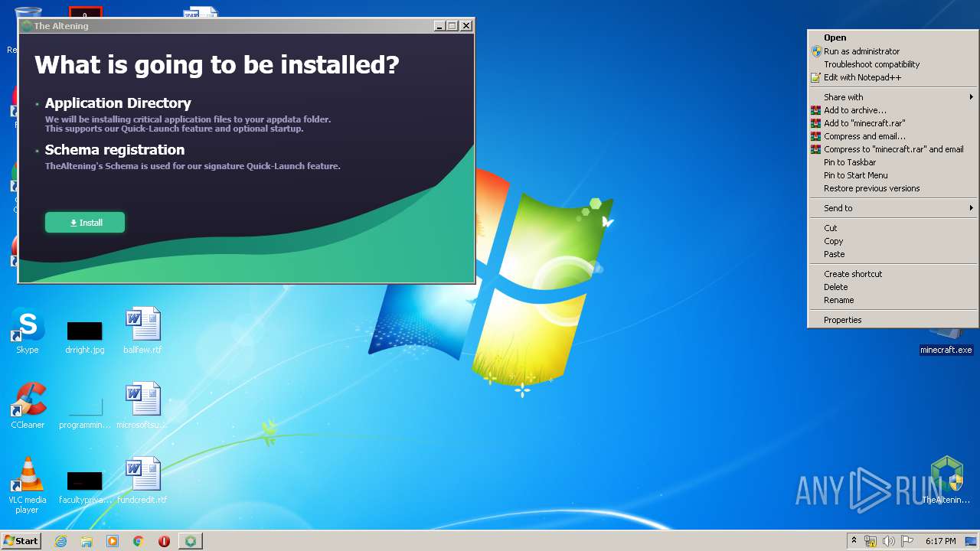Screen dimensions: 980x551
Task: Open Opera browser taskbar icon
Action: 164,541
